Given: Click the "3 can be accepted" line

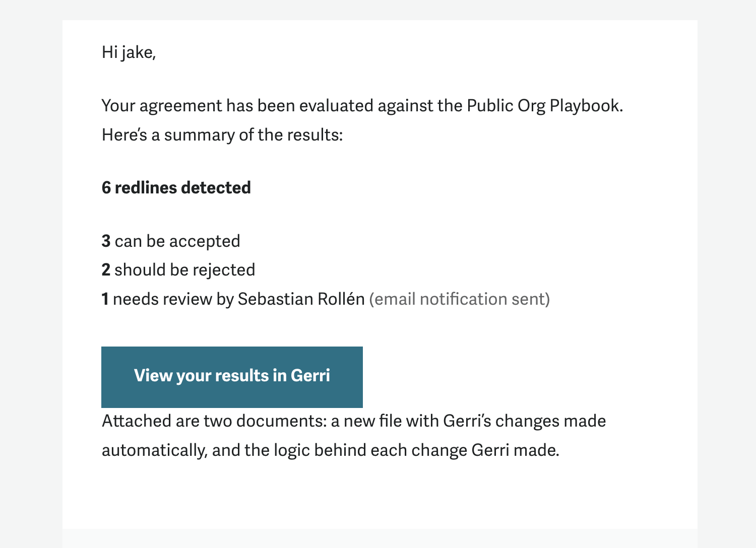Looking at the screenshot, I should tap(171, 241).
